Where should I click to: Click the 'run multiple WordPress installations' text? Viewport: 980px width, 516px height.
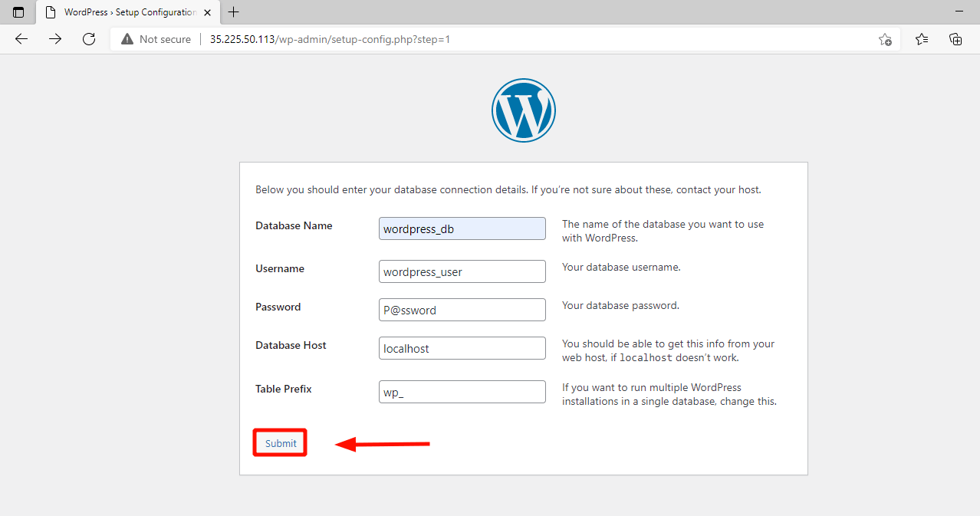(669, 394)
